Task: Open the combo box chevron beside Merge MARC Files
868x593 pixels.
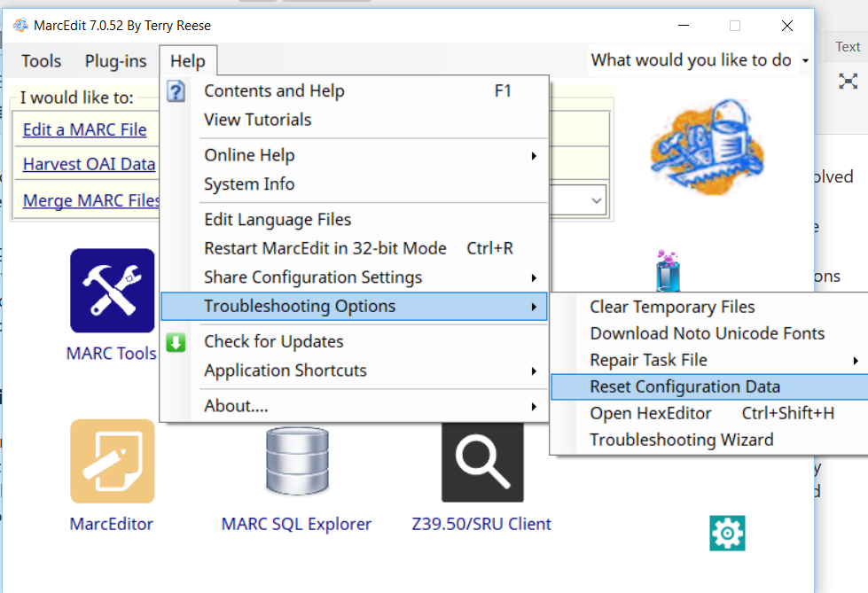Action: 597,200
